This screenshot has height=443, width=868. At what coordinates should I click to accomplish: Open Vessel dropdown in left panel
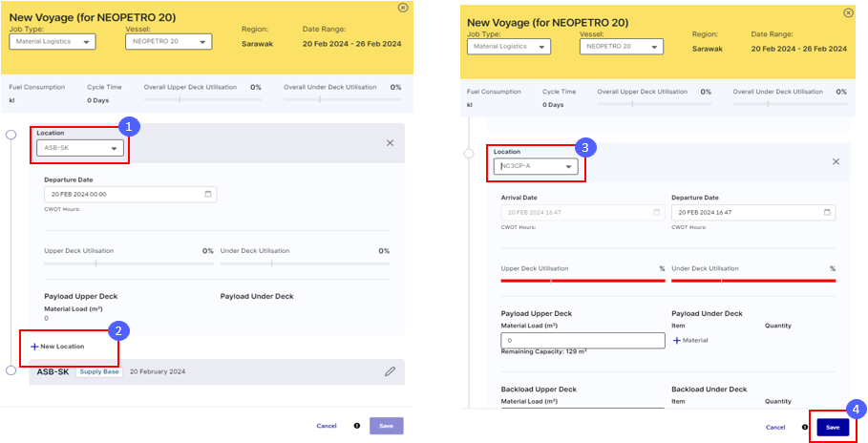[x=169, y=42]
